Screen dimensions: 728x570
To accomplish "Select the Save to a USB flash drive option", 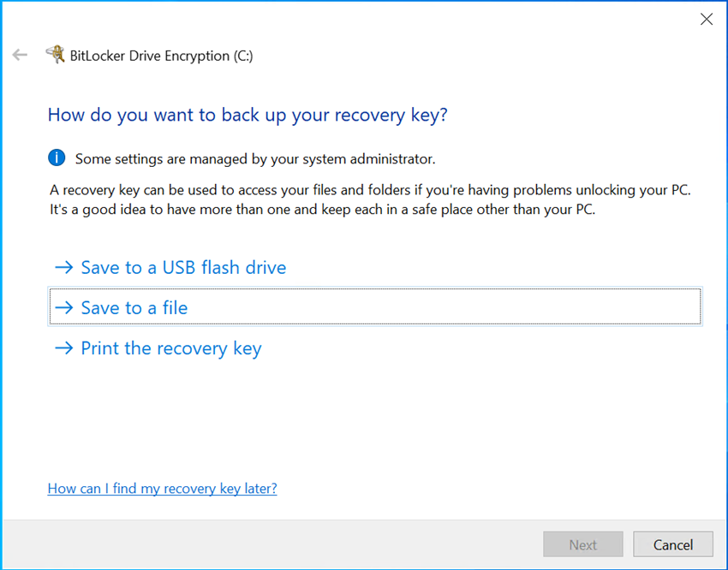I will pyautogui.click(x=182, y=267).
